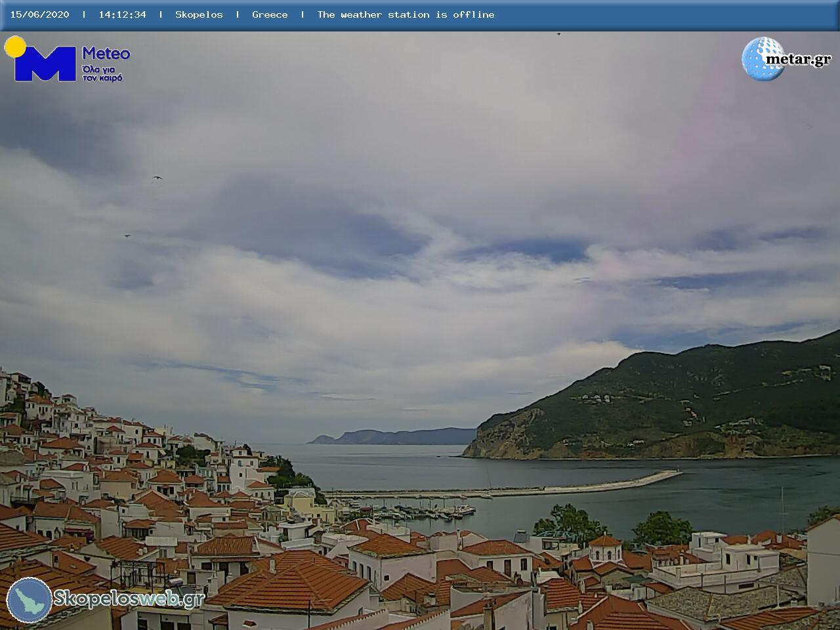840x630 pixels.
Task: Click the Greek tagline under Meteo
Action: [102, 73]
